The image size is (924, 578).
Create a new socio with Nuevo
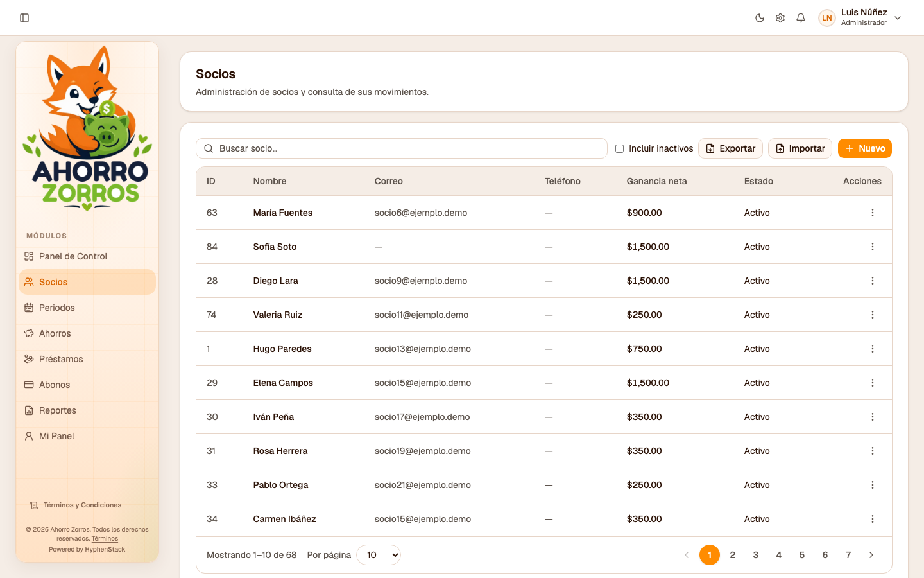click(x=865, y=148)
